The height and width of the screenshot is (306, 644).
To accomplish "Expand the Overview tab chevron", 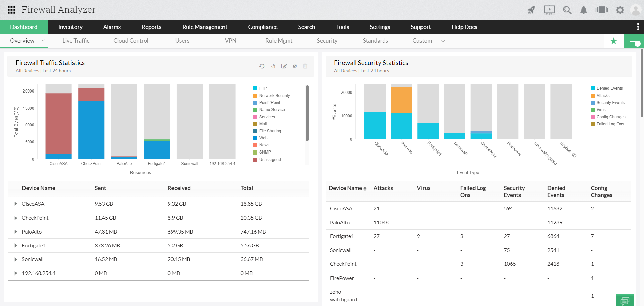I will tap(43, 40).
